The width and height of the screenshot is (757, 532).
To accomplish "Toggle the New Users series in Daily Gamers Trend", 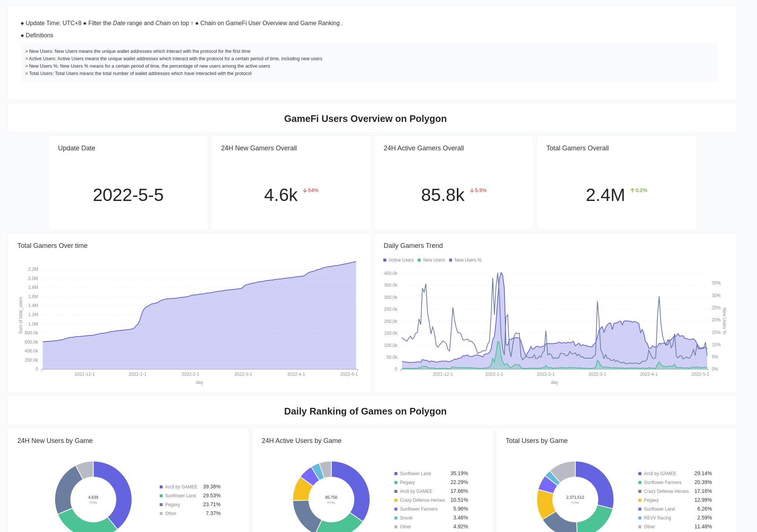I will 432,260.
